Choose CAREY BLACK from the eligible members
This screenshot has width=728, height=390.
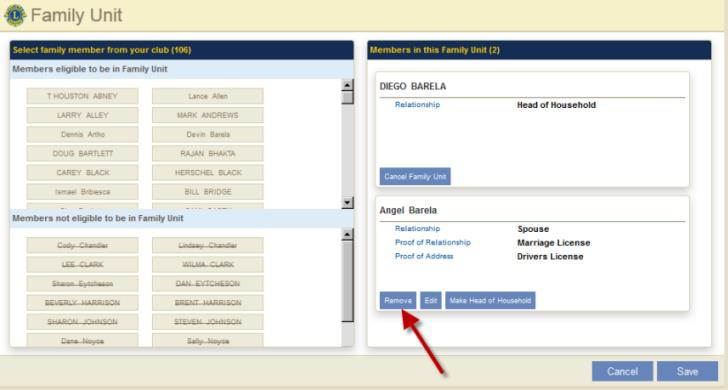82,172
